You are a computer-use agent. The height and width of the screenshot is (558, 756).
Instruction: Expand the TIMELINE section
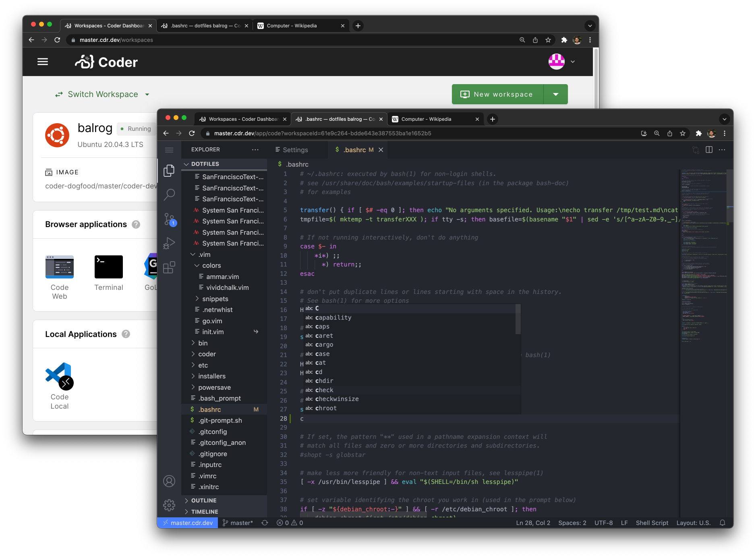205,511
